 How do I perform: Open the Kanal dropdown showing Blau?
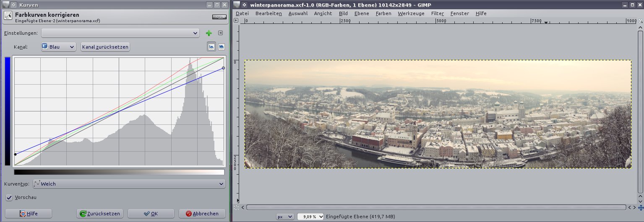[58, 47]
